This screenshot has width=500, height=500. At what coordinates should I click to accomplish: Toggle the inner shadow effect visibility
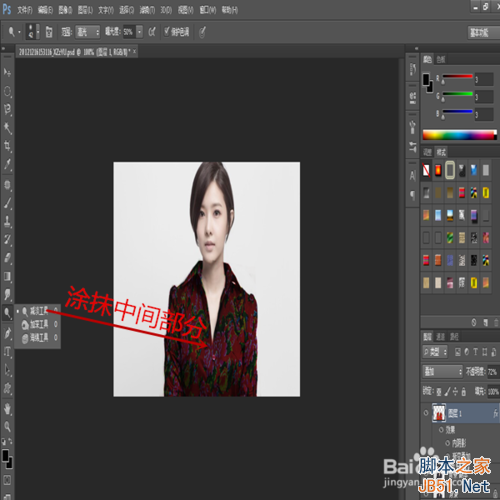(x=448, y=443)
